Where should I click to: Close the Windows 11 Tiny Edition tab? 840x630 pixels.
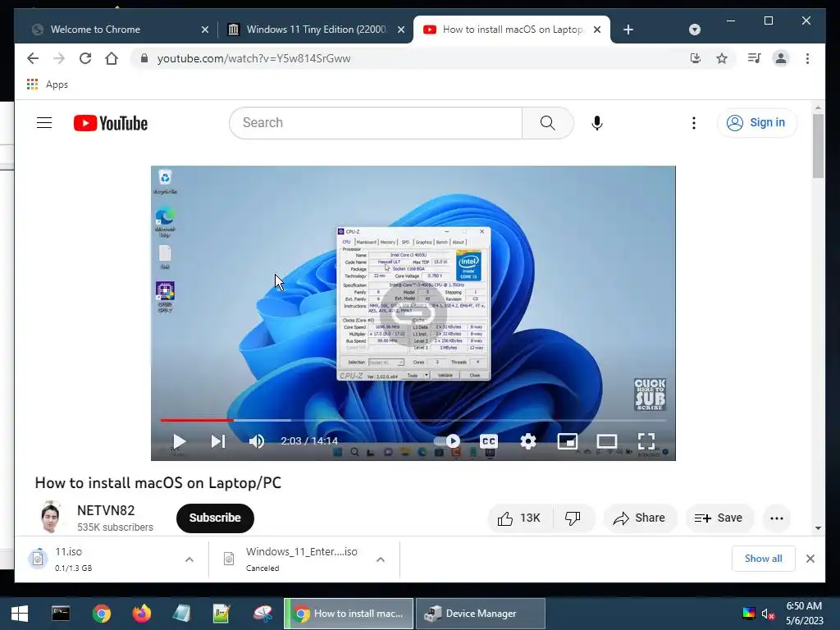400,30
